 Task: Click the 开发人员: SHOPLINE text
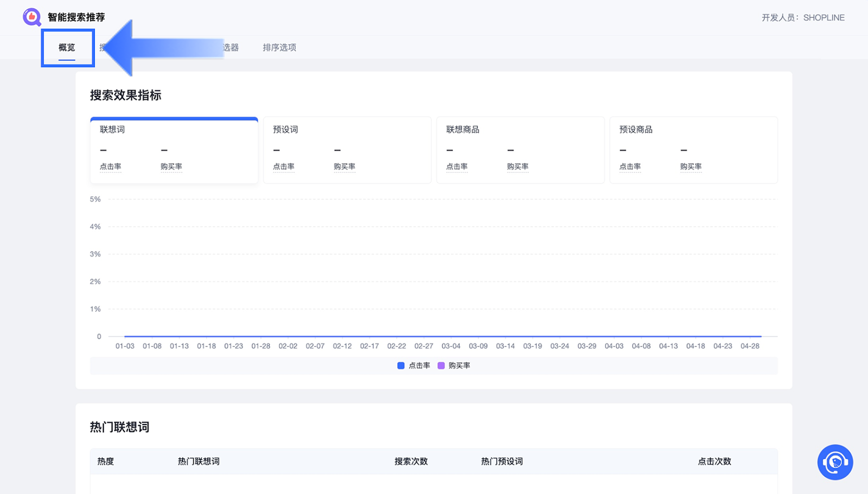[x=803, y=18]
